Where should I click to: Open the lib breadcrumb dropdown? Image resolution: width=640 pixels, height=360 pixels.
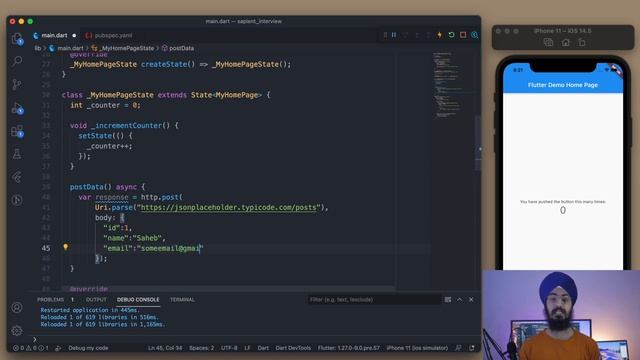(38, 48)
